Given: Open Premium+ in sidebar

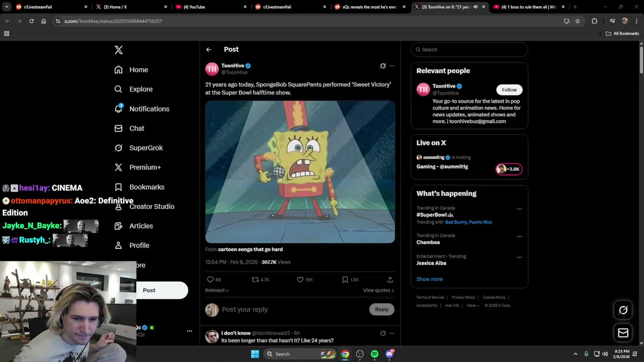Looking at the screenshot, I should pos(137,167).
